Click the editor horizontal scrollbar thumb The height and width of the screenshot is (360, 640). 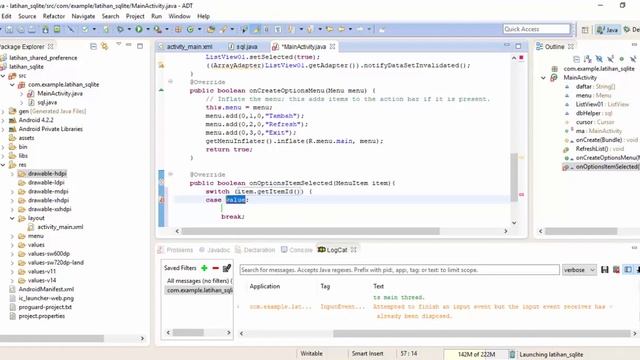[311, 231]
